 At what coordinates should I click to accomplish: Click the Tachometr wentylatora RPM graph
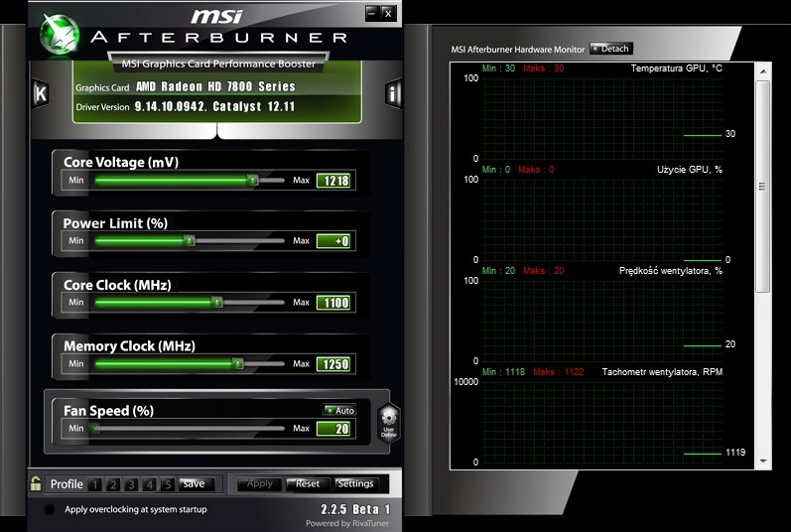tap(602, 422)
